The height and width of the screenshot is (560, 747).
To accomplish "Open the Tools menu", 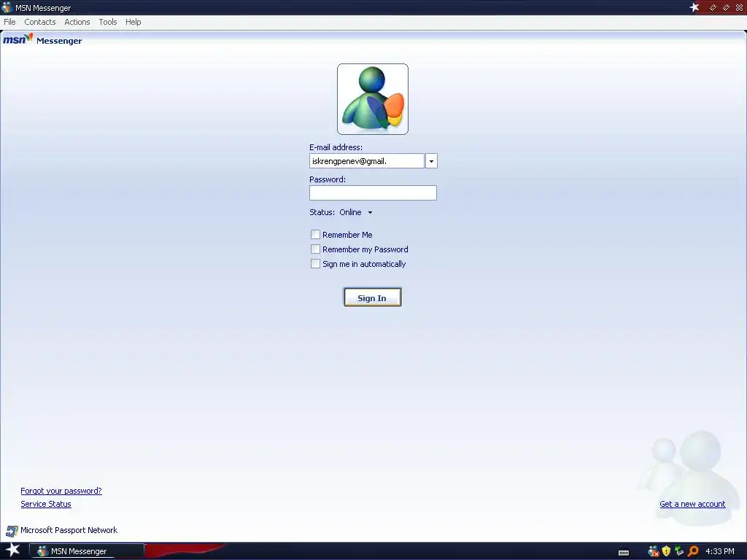I will [x=108, y=22].
